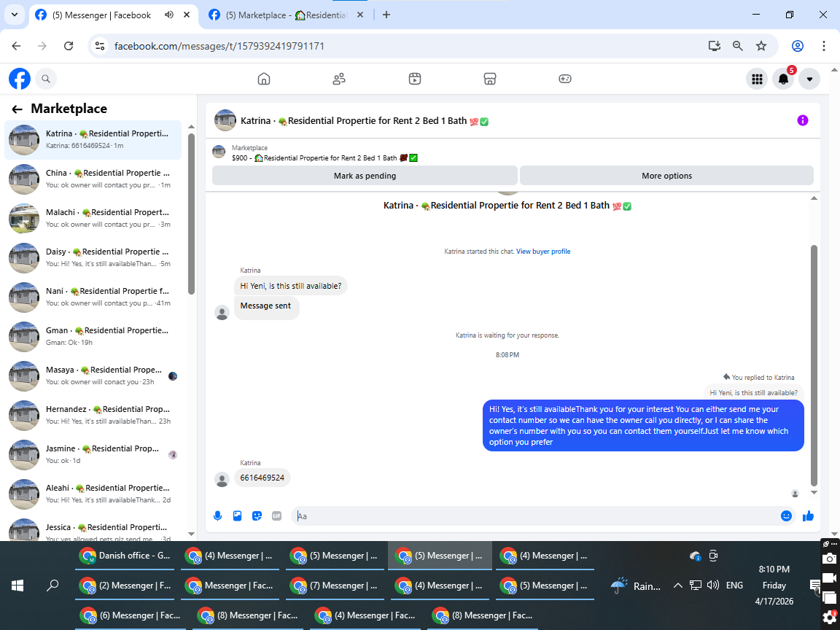Install app icon in address bar
The width and height of the screenshot is (840, 630).
pyautogui.click(x=714, y=46)
